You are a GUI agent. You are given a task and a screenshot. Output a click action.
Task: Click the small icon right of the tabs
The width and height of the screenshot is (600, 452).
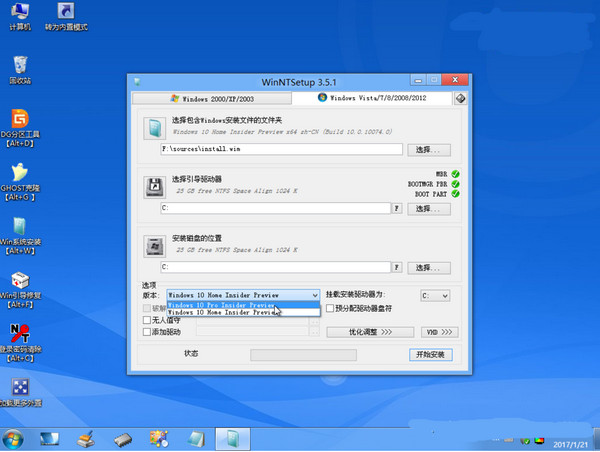tap(460, 98)
